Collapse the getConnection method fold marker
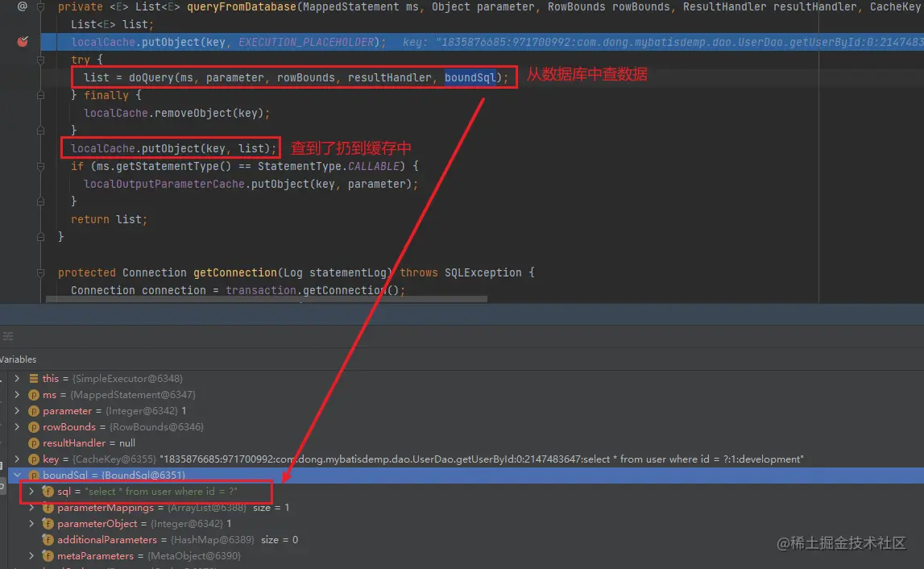 [40, 272]
